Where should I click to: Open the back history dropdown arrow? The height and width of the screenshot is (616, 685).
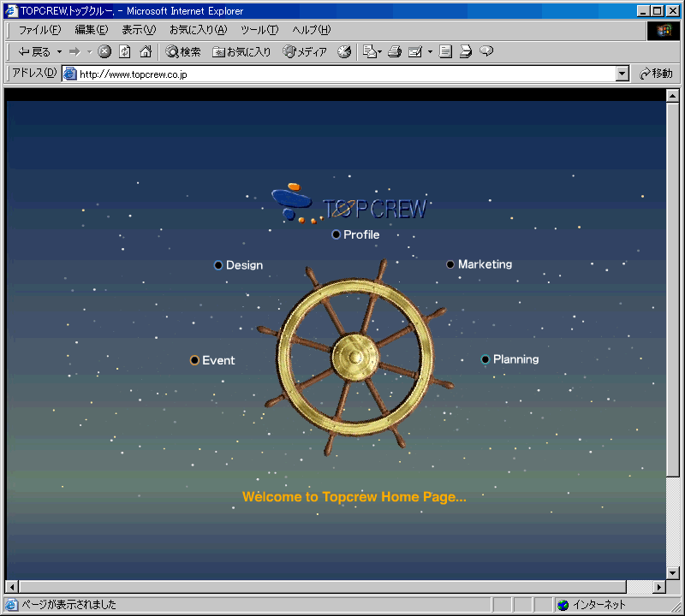tap(59, 52)
